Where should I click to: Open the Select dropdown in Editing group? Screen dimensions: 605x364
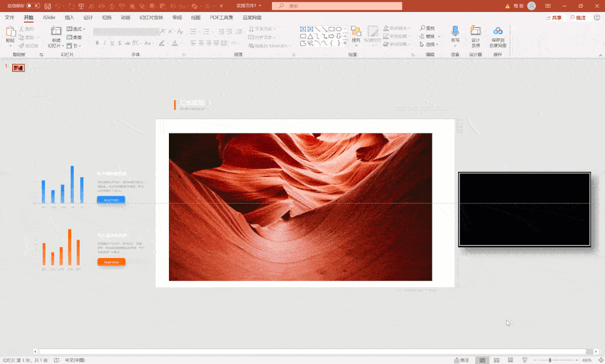[431, 44]
